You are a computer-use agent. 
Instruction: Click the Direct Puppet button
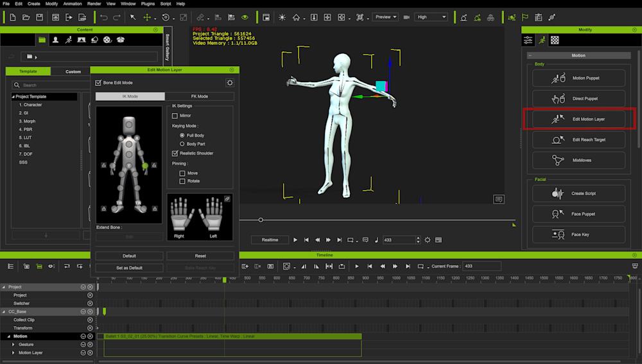click(578, 99)
